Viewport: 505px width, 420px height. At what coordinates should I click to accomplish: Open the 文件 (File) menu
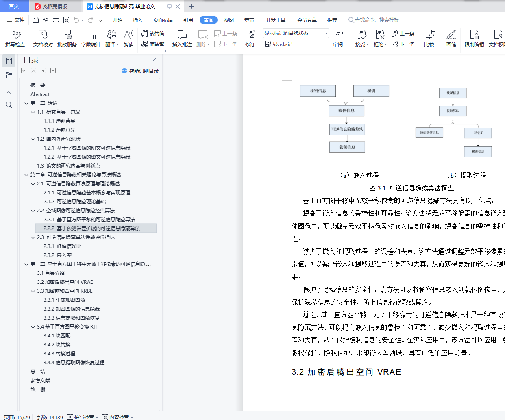(x=16, y=20)
